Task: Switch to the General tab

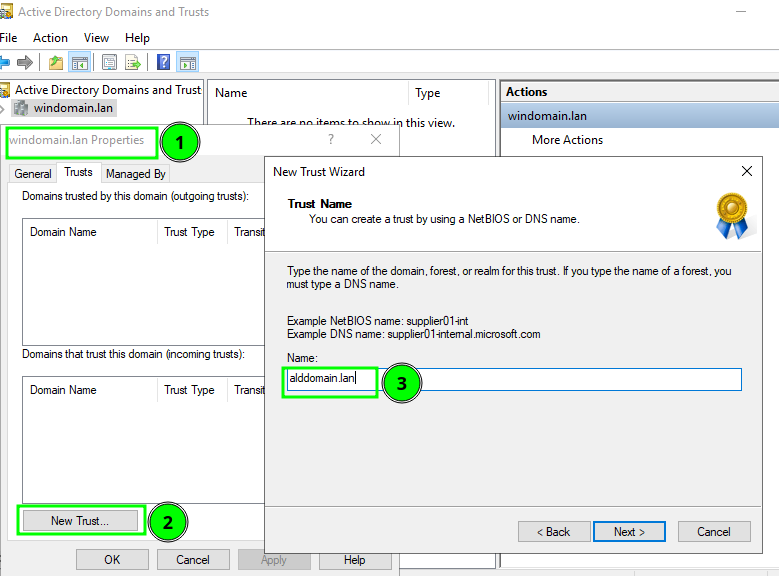Action: tap(33, 174)
